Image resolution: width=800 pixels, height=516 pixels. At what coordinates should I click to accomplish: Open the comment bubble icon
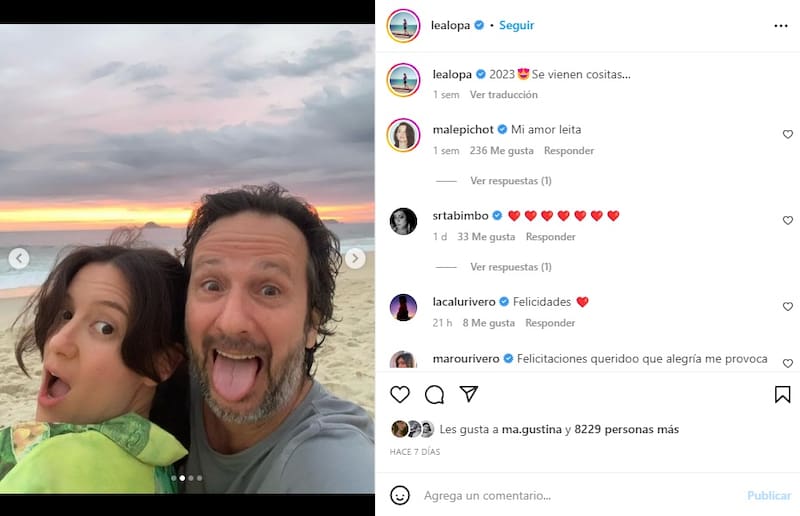[x=434, y=394]
